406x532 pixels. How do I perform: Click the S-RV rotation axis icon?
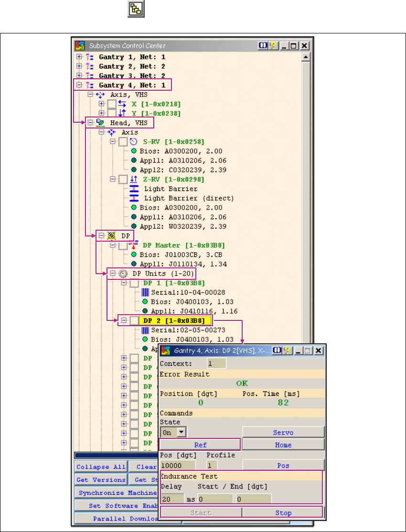point(134,142)
